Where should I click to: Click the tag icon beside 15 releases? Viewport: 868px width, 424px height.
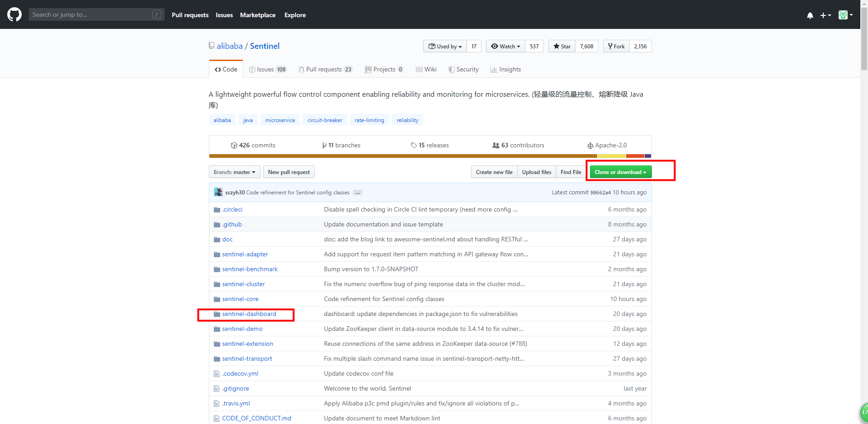pos(413,145)
